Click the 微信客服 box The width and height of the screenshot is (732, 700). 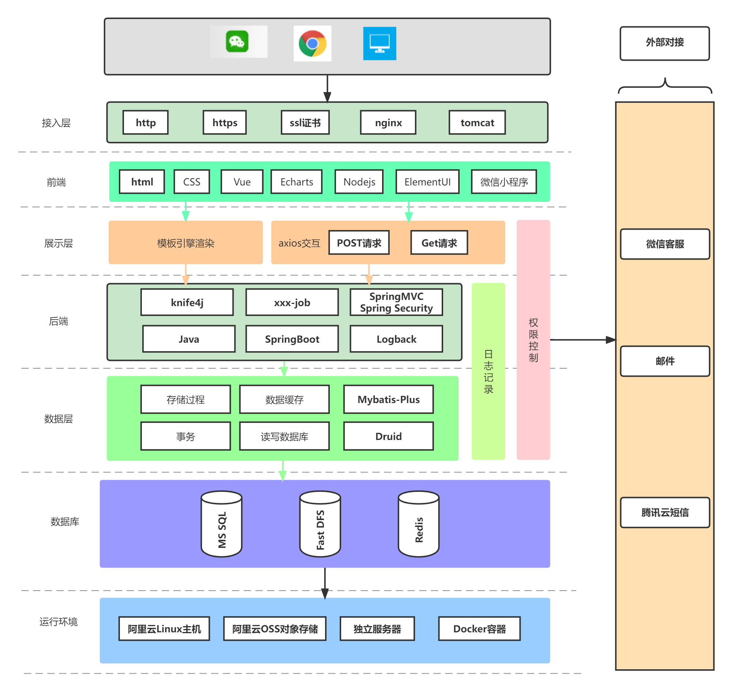(664, 244)
